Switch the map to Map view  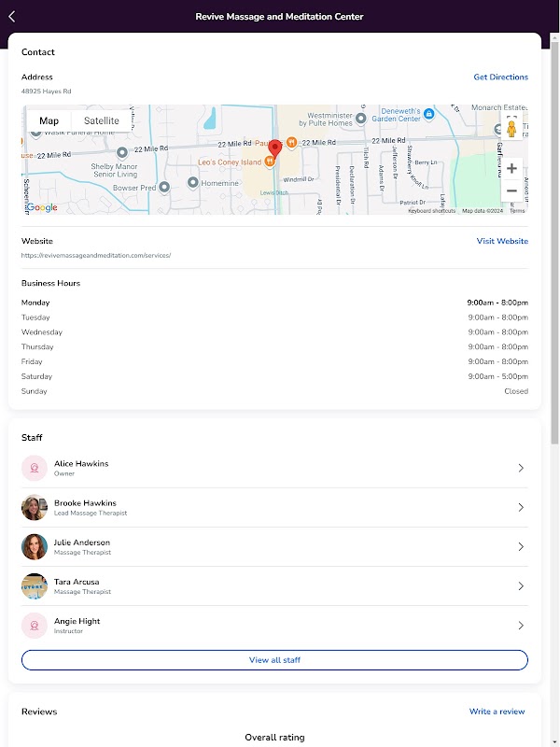(49, 121)
